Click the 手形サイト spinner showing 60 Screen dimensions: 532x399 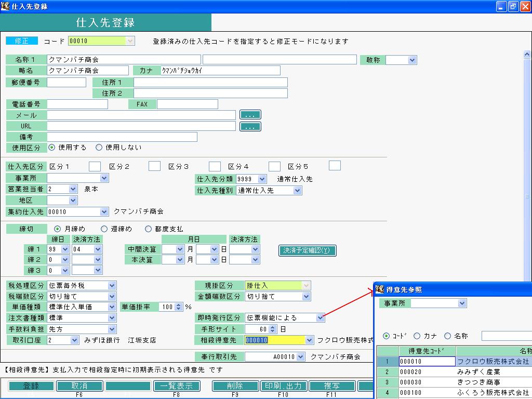[x=272, y=329]
